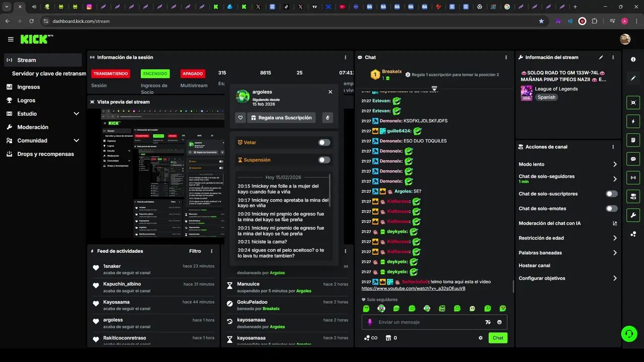
Task: Click in the Enviar un mensaje field
Action: tap(428, 322)
